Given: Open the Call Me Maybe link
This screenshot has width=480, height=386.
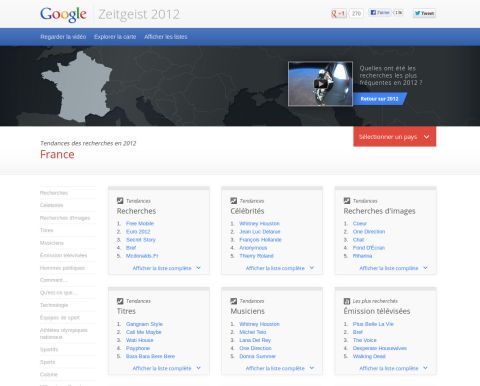Looking at the screenshot, I should point(144,332).
